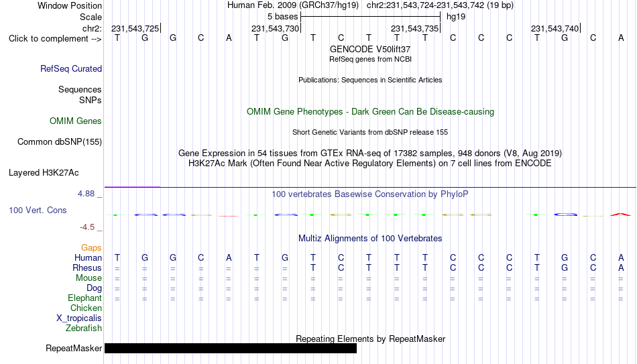Click the '5 bases' scale text

coord(283,17)
